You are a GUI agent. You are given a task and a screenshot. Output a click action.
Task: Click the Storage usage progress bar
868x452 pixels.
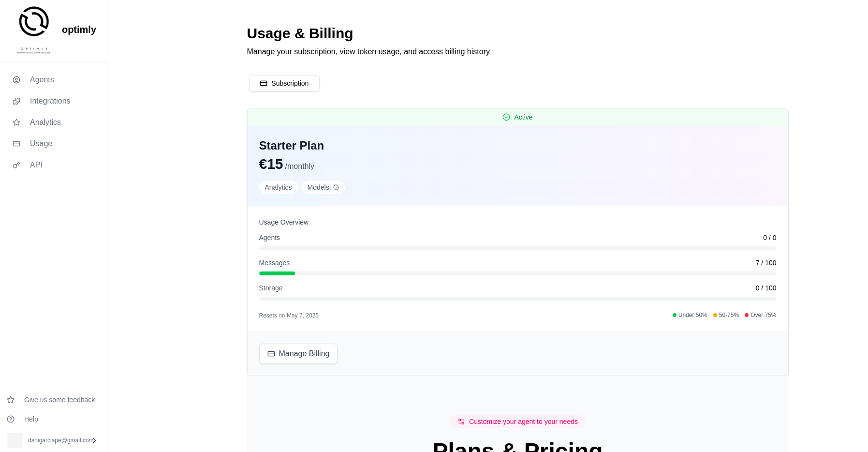517,299
